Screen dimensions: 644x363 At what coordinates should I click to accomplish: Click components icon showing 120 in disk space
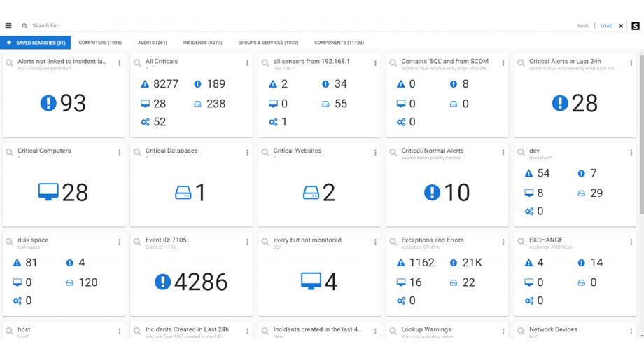click(x=70, y=283)
